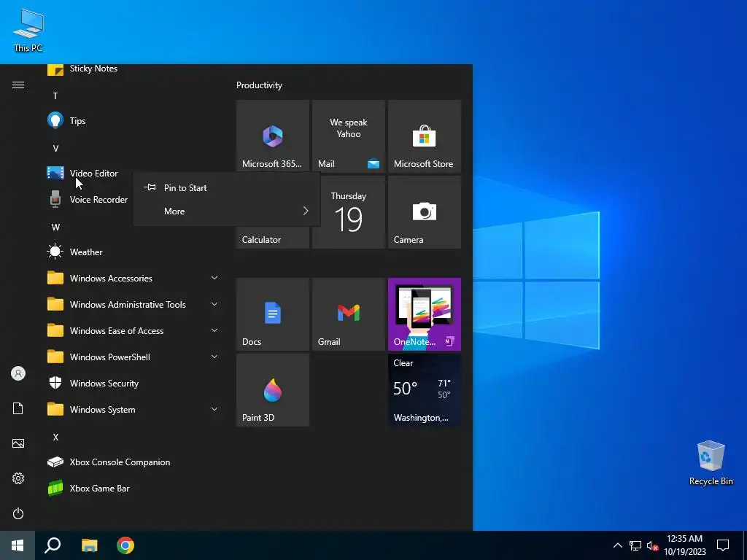Launch Google Chrome from taskbar
This screenshot has width=747, height=560.
(125, 545)
